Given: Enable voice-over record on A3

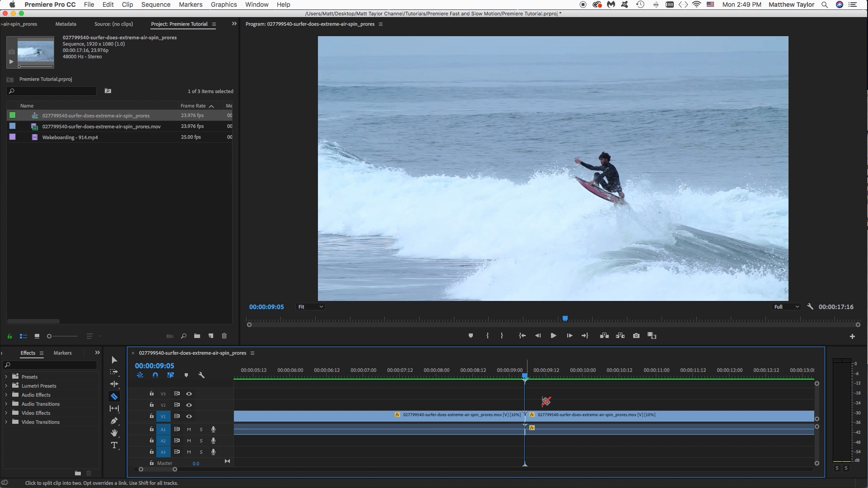Looking at the screenshot, I should pyautogui.click(x=213, y=452).
